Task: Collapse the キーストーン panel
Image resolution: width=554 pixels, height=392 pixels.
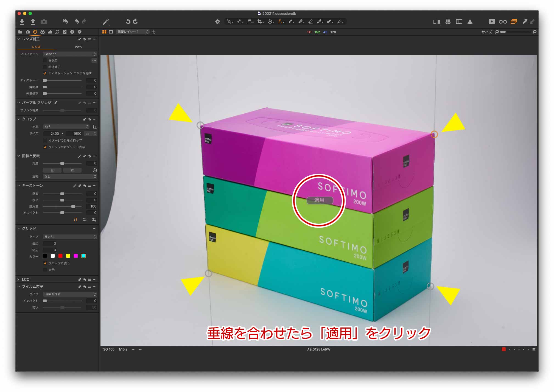Action: coord(19,186)
